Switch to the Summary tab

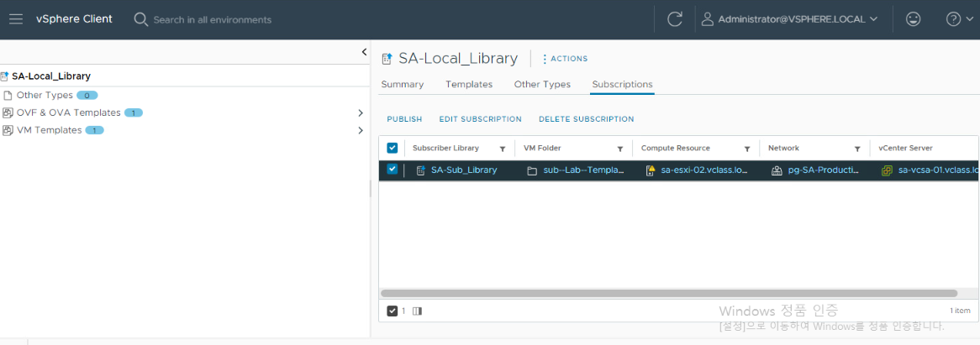403,84
